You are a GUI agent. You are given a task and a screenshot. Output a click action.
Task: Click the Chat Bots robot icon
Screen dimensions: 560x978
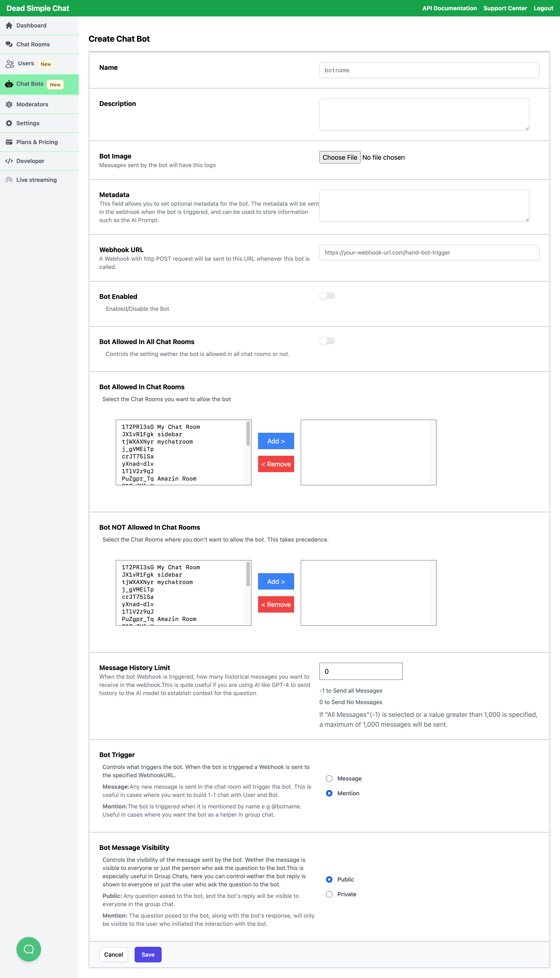[9, 84]
